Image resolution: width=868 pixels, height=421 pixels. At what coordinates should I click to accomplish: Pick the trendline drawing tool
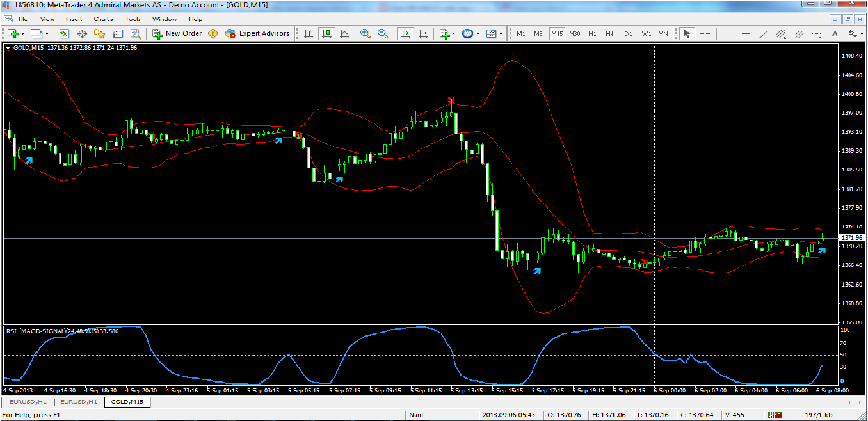pos(764,33)
